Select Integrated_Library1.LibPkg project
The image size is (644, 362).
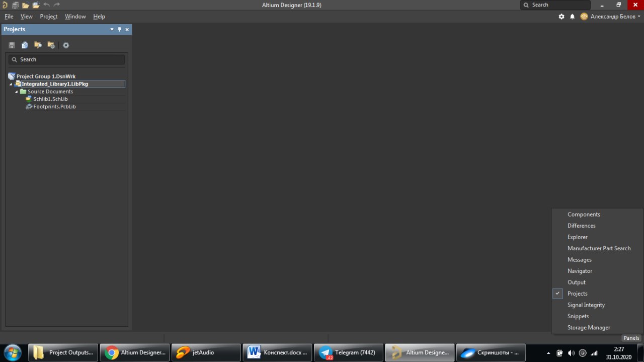pyautogui.click(x=55, y=84)
